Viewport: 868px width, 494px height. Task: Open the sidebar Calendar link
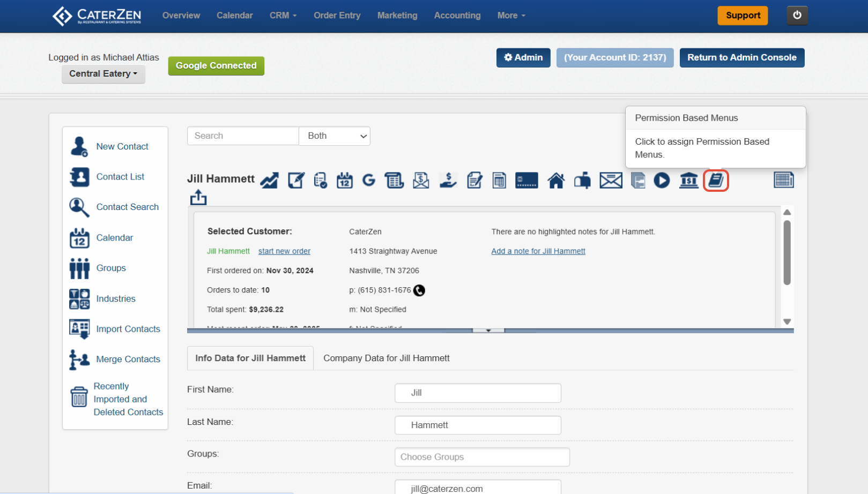coord(115,237)
